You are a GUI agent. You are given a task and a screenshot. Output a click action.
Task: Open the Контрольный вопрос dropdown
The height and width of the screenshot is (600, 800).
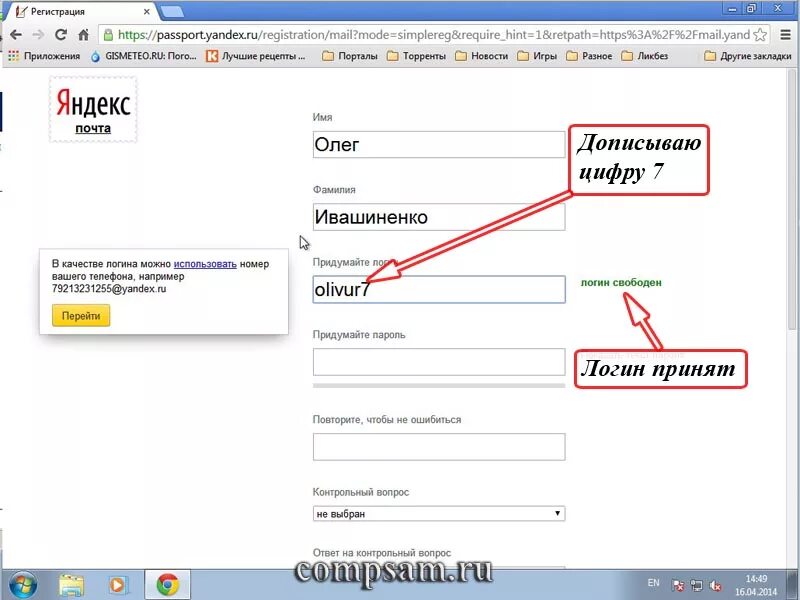[x=439, y=513]
